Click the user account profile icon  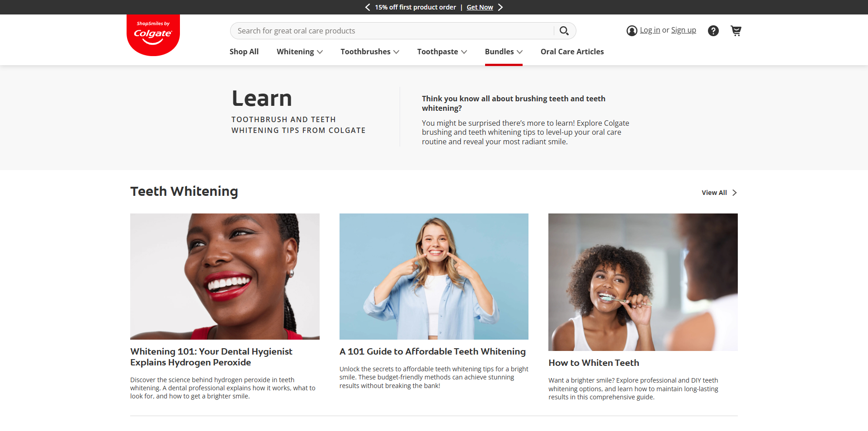(x=632, y=31)
